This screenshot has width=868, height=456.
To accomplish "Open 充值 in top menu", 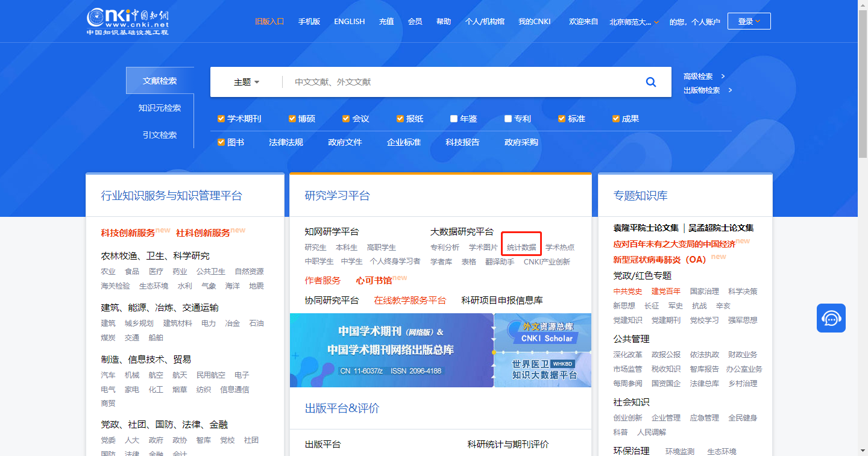I will (x=386, y=21).
